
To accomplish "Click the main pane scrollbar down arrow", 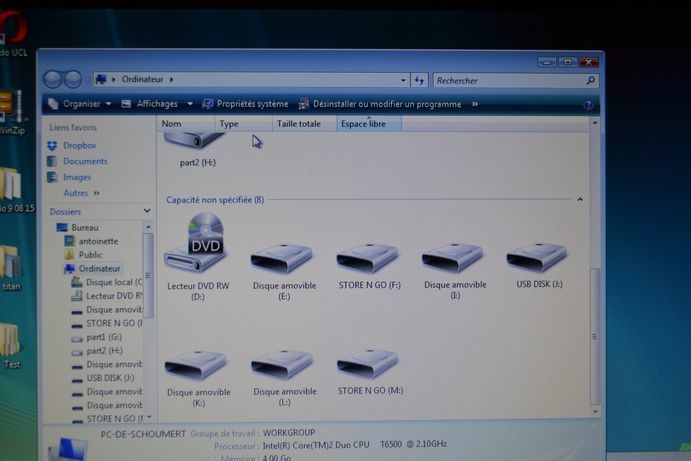I will tap(595, 412).
